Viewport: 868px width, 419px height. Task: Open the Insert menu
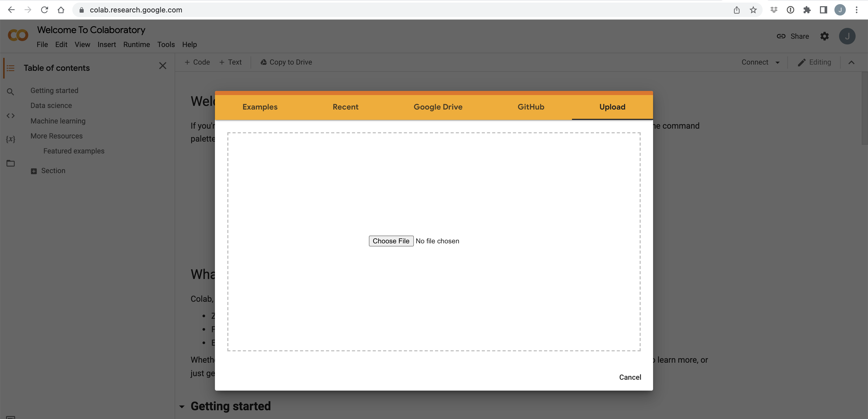click(106, 44)
